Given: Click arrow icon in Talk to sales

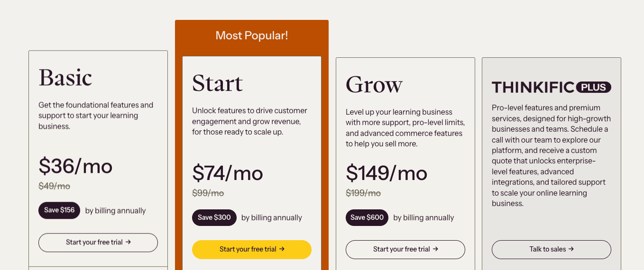Looking at the screenshot, I should (x=571, y=249).
